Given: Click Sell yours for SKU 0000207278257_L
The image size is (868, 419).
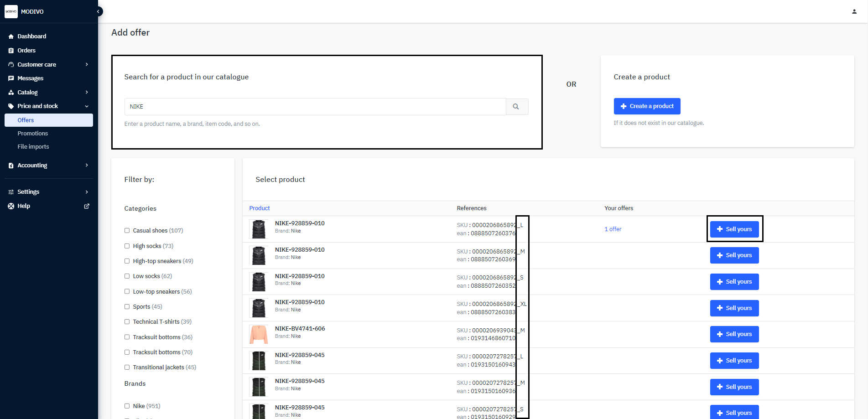Looking at the screenshot, I should tap(734, 361).
